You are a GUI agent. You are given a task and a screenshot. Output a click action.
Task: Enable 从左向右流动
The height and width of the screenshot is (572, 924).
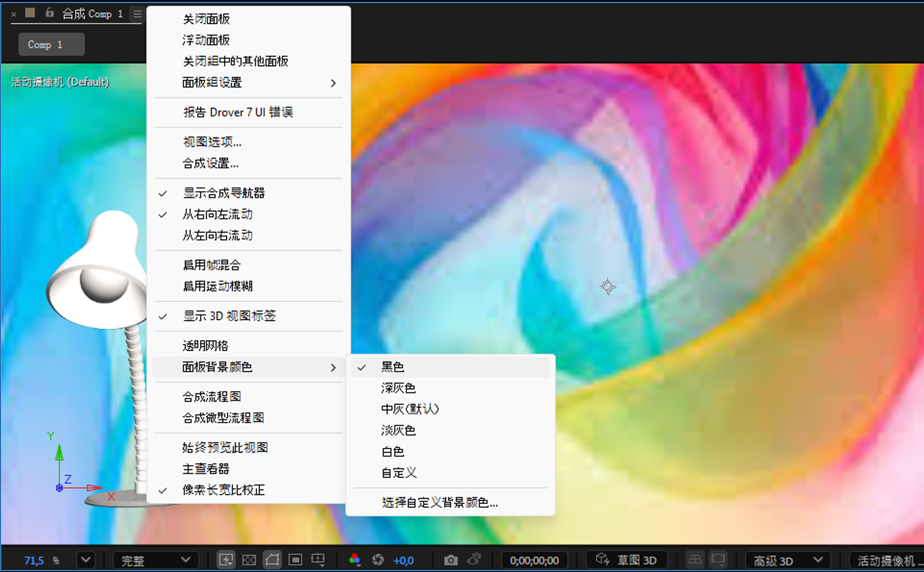point(217,235)
